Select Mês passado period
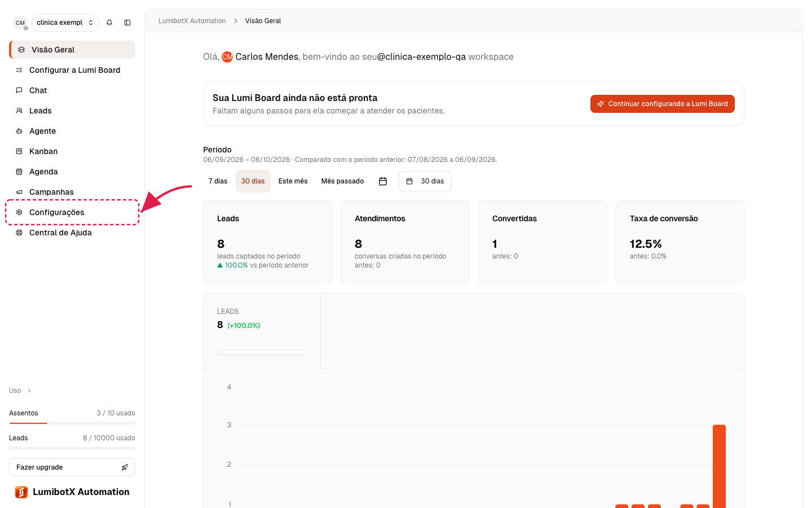Viewport: 812px width, 508px height. [x=343, y=181]
